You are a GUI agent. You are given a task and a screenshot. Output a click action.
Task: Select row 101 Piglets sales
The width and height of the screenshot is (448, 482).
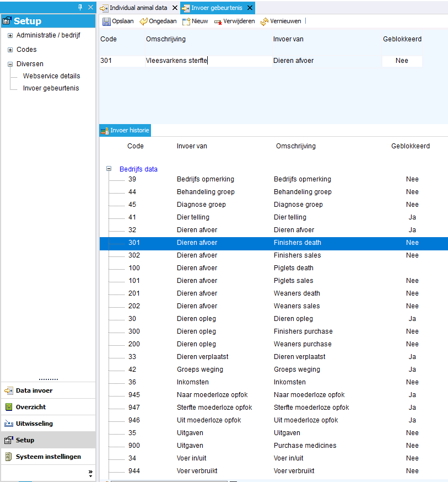273,281
